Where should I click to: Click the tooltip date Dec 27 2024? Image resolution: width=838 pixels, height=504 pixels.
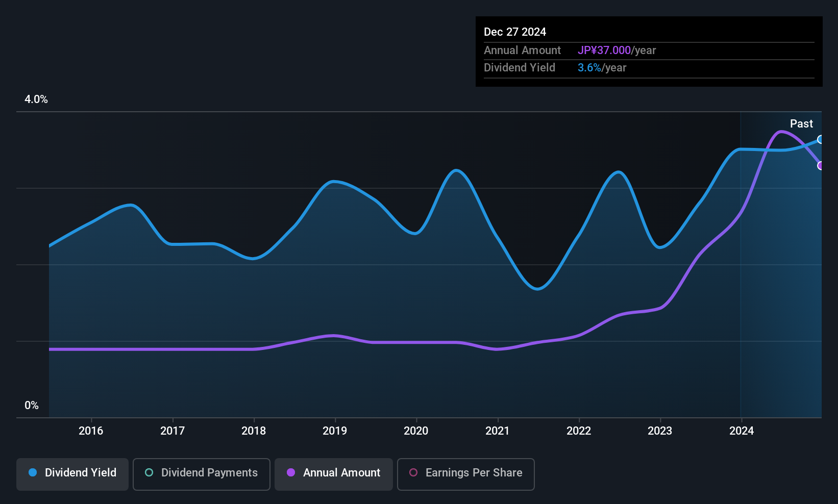click(515, 32)
